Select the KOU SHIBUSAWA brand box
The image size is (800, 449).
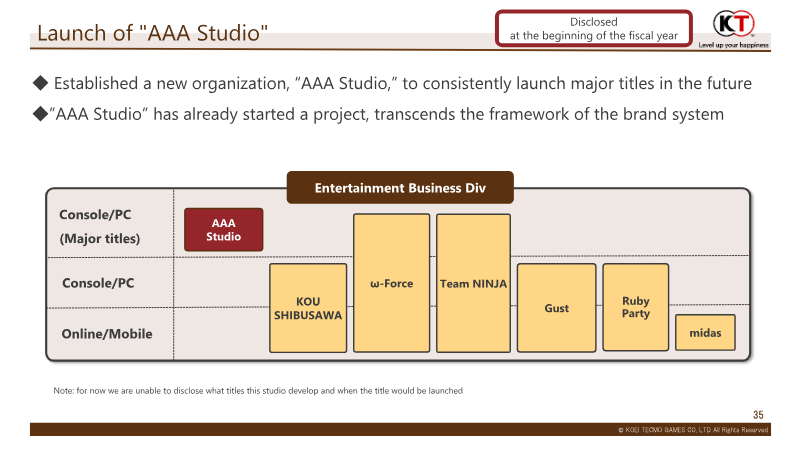(307, 308)
